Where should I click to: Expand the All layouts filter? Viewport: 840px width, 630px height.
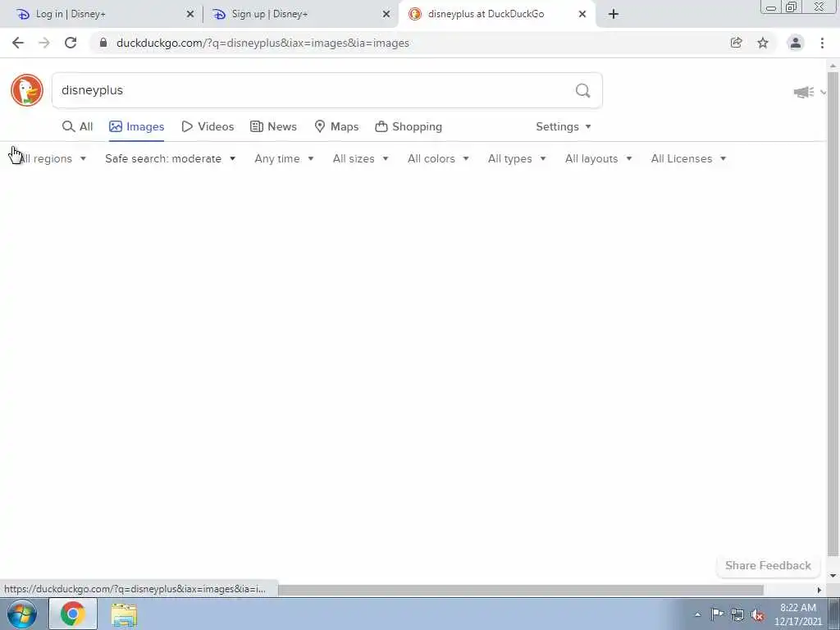598,158
